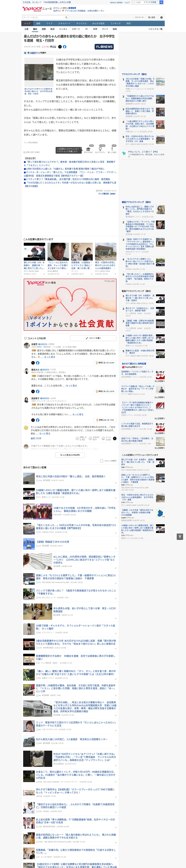Share the article on X from headline area

[60, 47]
